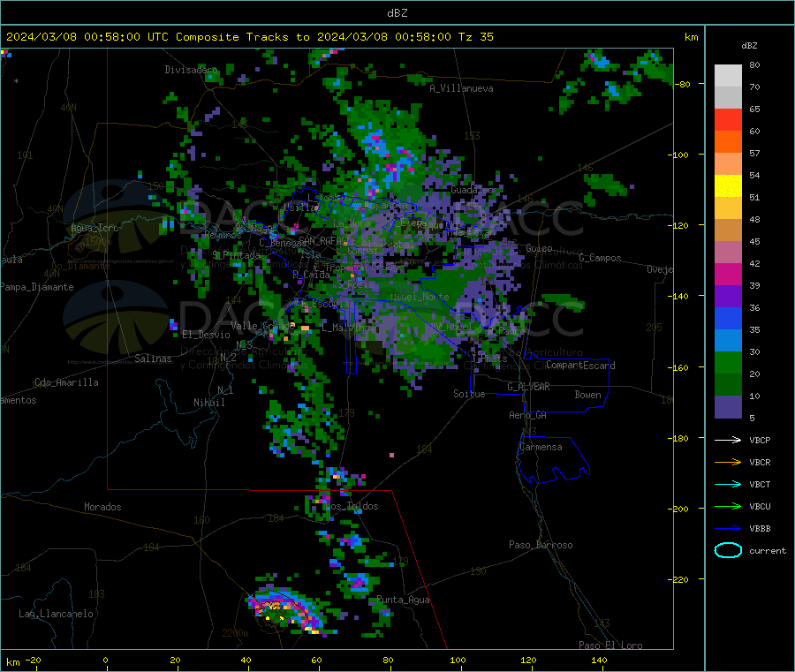This screenshot has width=795, height=672.
Task: Click the 'Morados' map label
Action: pos(102,507)
